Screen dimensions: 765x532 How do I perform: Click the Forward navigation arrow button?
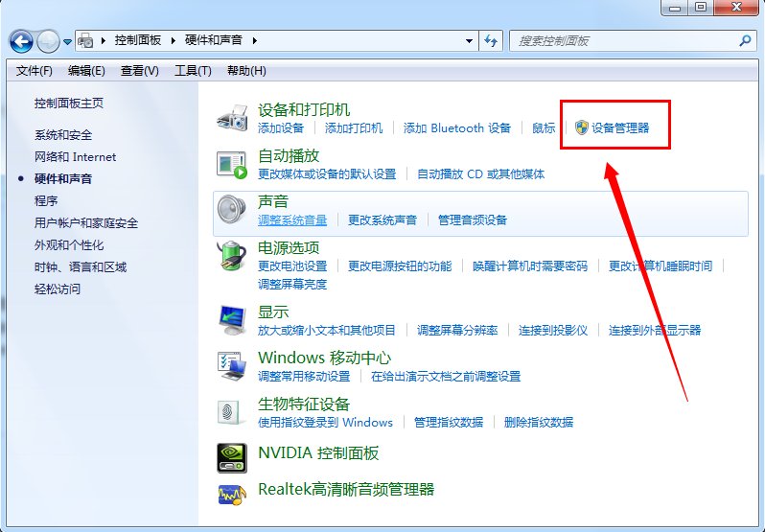coord(48,41)
